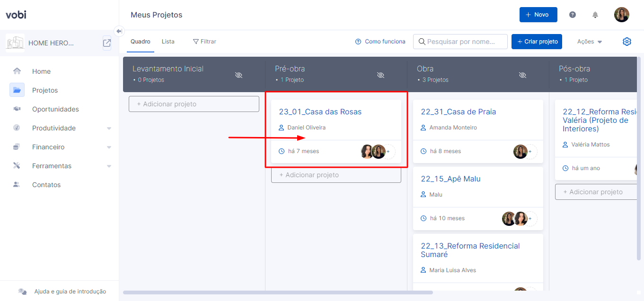
Task: Click the blue Novo button
Action: (538, 15)
